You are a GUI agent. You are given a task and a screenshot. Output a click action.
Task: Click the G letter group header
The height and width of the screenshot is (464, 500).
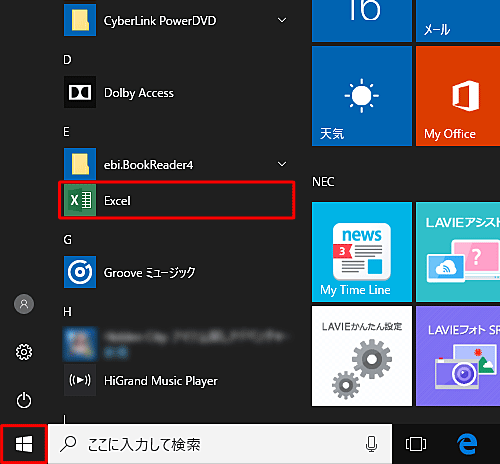(x=67, y=240)
